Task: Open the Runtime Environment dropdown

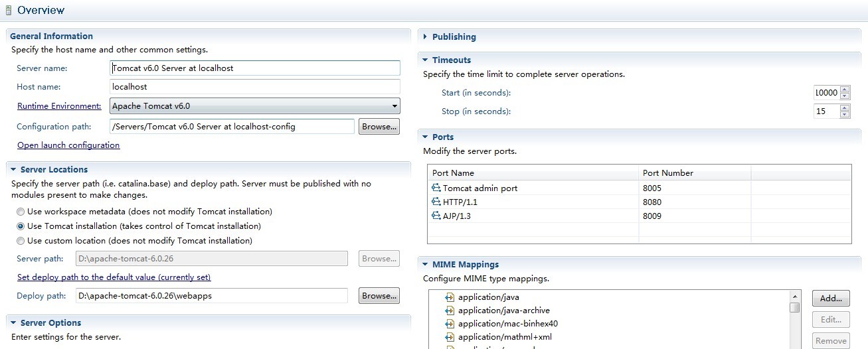Action: [394, 106]
